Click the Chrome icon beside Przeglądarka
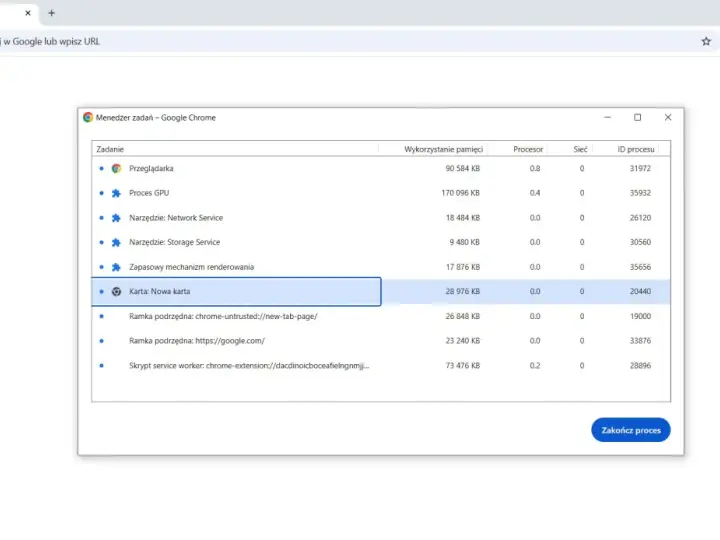Screen dimensions: 720x540 pos(116,169)
